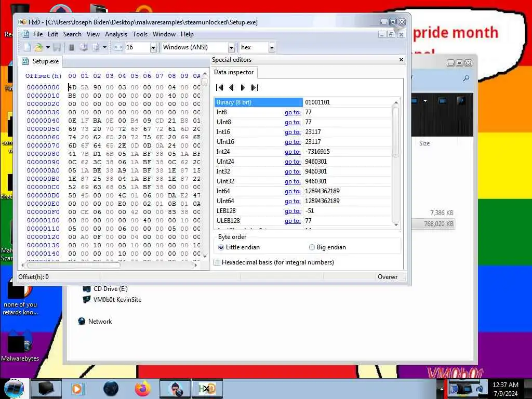
Task: Click the hex view horizontal scrollbar
Action: point(109,265)
